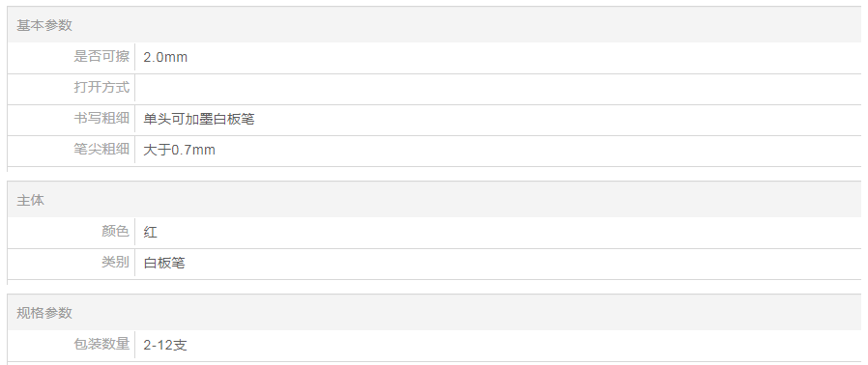
Task: Click the 白板笔 category value
Action: pos(164,263)
